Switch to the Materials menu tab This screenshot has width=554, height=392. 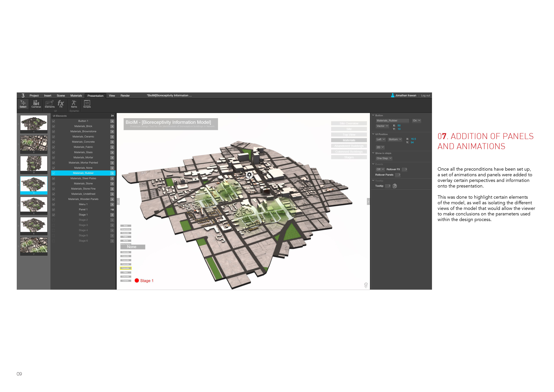click(76, 96)
